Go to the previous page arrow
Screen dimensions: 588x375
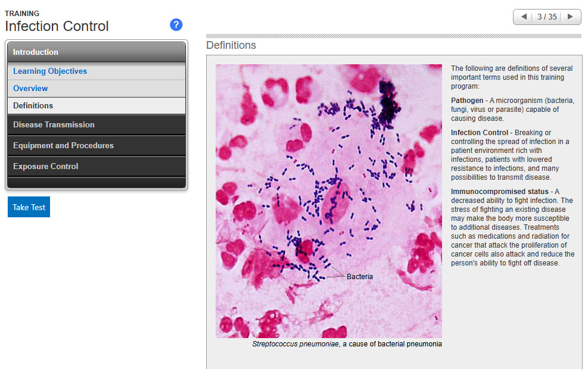[524, 17]
